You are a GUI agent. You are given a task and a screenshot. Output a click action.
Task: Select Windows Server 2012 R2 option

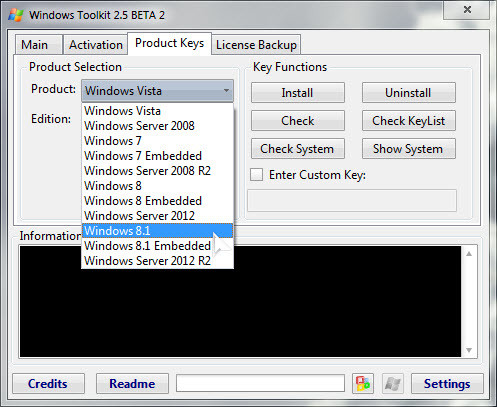pyautogui.click(x=157, y=261)
